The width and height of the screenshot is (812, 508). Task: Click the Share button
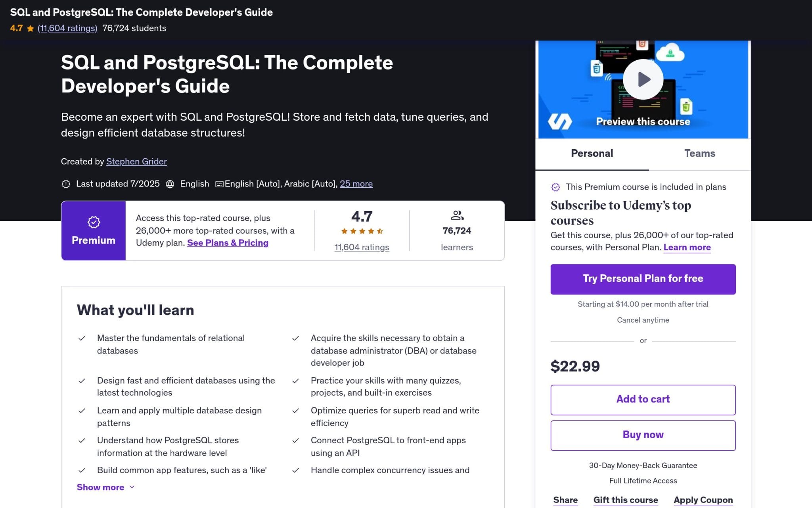coord(565,500)
